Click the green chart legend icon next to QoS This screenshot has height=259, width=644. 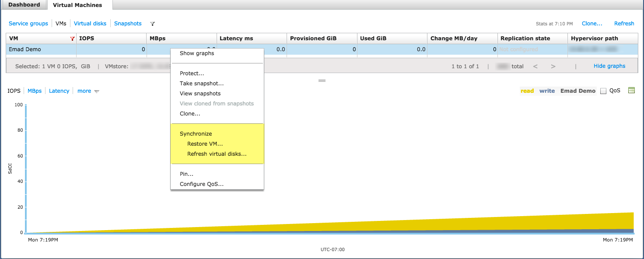631,91
